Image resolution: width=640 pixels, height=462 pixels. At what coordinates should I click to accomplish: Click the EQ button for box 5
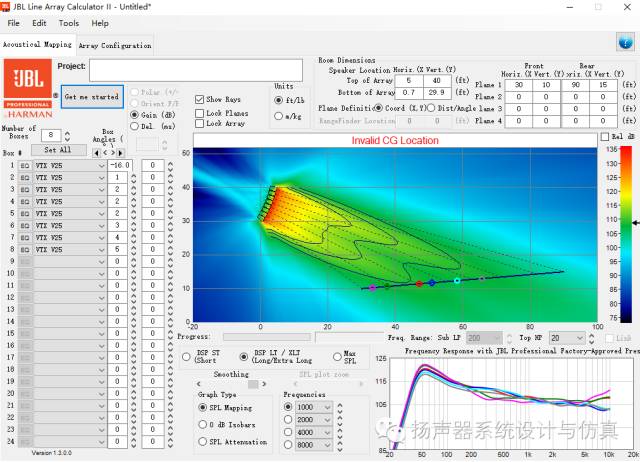(x=26, y=213)
